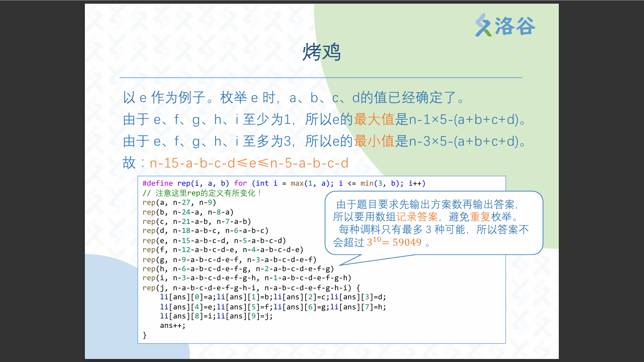Click the line 'li[ans][0]=a;li[ans][1]=b;...'
Image resolution: width=644 pixels, height=362 pixels.
coord(273,297)
